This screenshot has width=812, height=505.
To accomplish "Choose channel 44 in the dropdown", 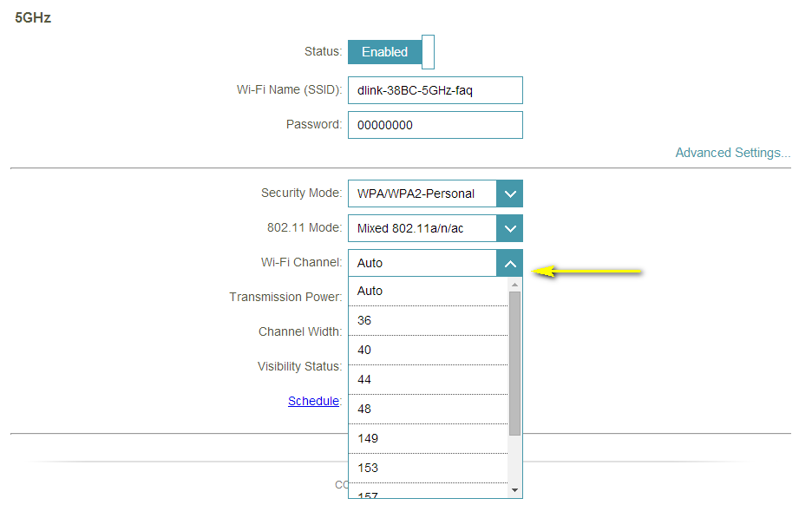I will (x=427, y=380).
